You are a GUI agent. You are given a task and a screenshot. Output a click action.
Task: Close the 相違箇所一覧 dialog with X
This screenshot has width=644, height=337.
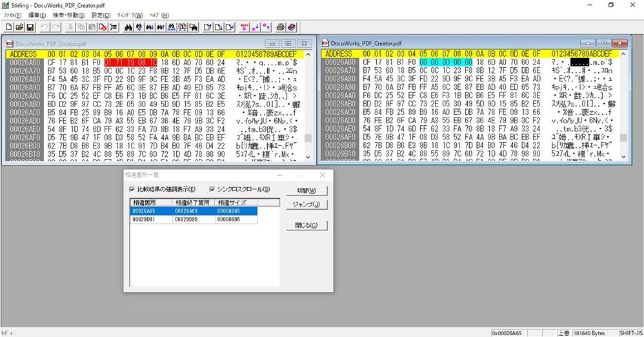(323, 175)
